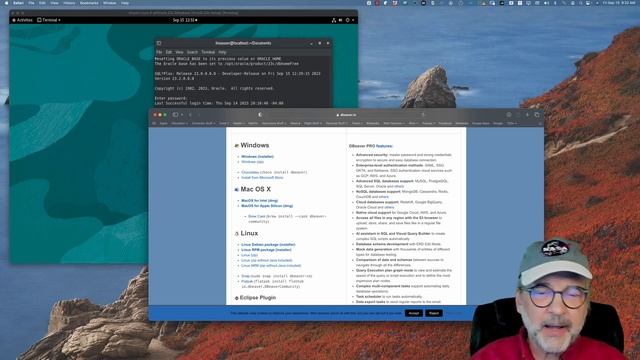Click the macOS volume icon in menu bar

pyautogui.click(x=546, y=3)
